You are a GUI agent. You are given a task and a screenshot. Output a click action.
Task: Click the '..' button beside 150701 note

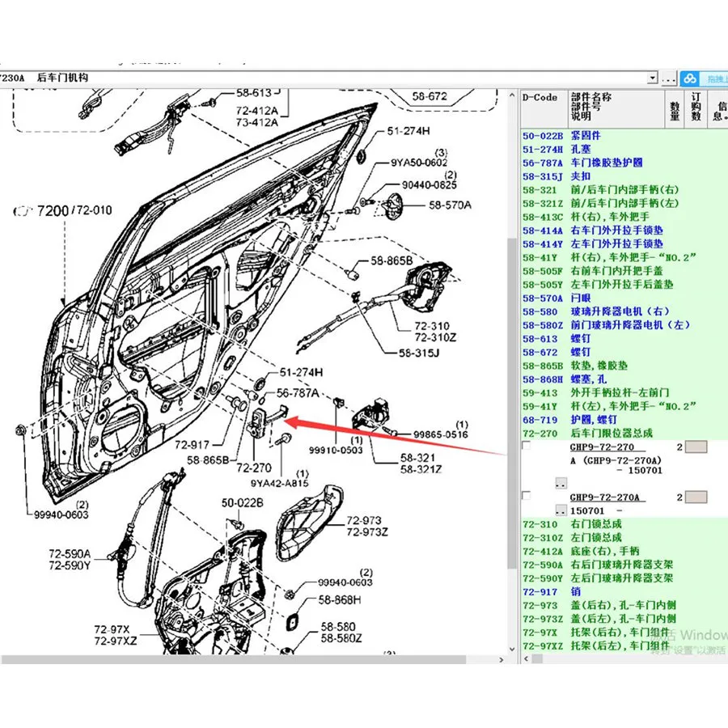click(561, 511)
